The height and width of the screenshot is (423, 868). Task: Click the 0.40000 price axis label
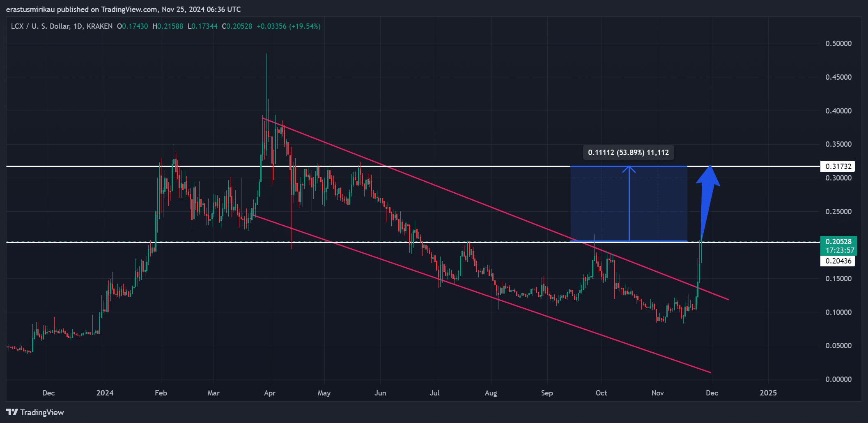click(x=838, y=111)
